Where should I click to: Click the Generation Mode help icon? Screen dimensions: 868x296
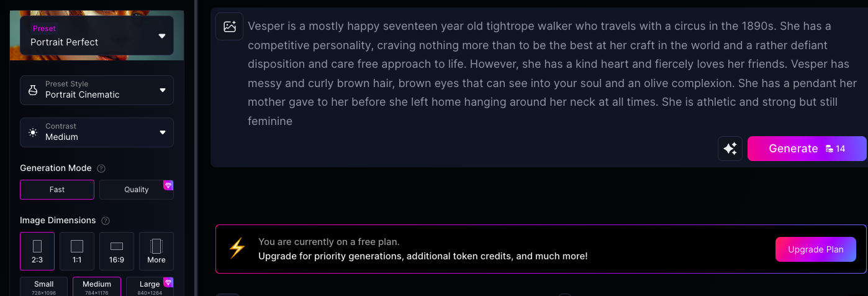coord(101,169)
